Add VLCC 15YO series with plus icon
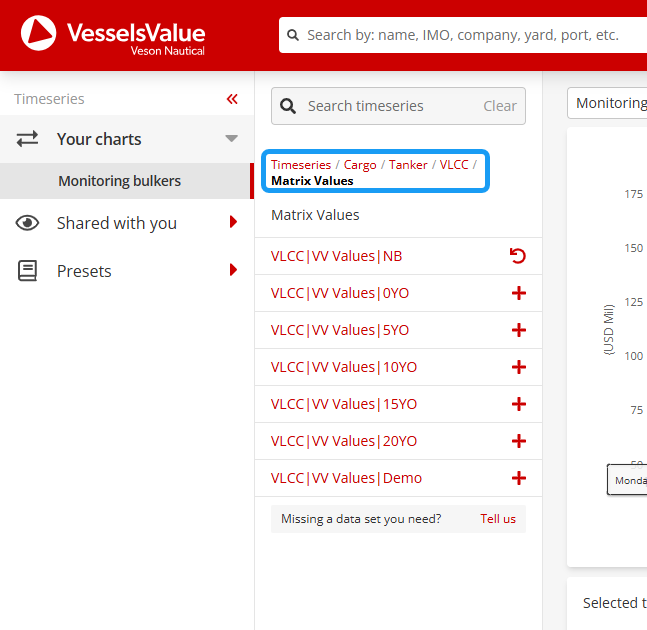 pyautogui.click(x=518, y=404)
